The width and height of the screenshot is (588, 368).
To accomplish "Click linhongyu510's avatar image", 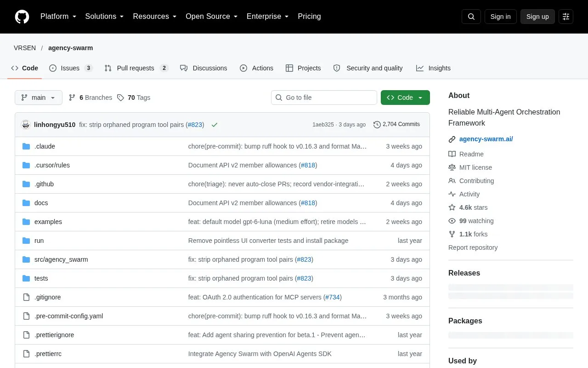I will (x=26, y=125).
